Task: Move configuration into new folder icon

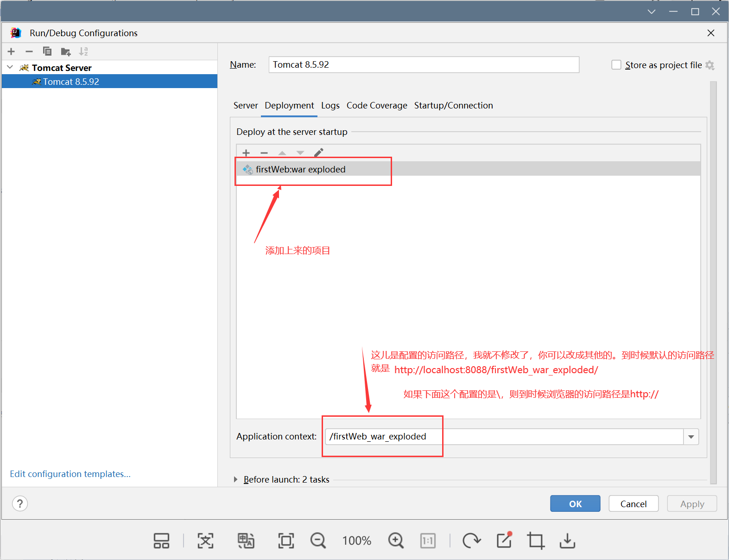Action: (x=65, y=51)
